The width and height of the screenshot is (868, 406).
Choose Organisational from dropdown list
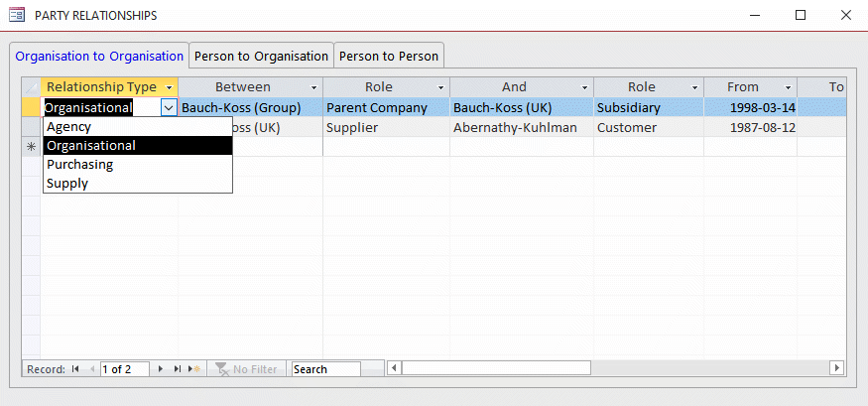(x=138, y=146)
